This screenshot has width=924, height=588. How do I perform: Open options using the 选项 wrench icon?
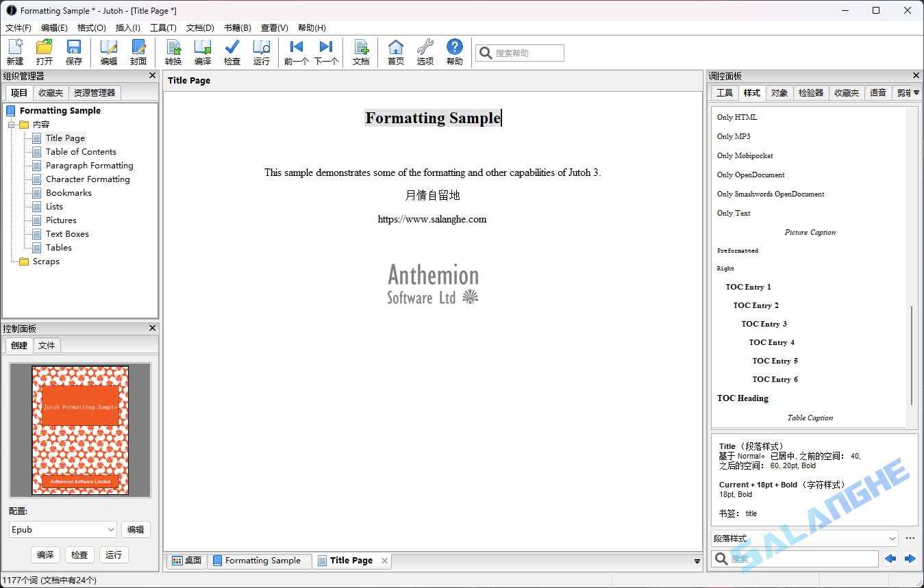coord(425,52)
